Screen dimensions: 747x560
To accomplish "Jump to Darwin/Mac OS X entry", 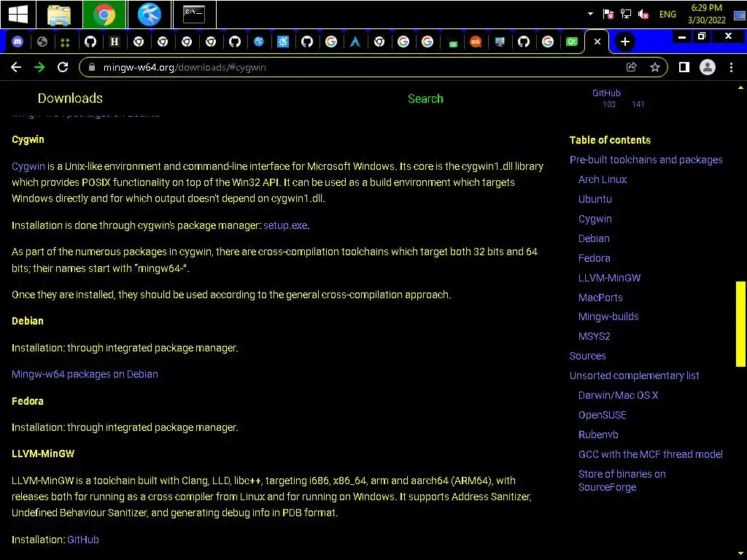I will 618,395.
